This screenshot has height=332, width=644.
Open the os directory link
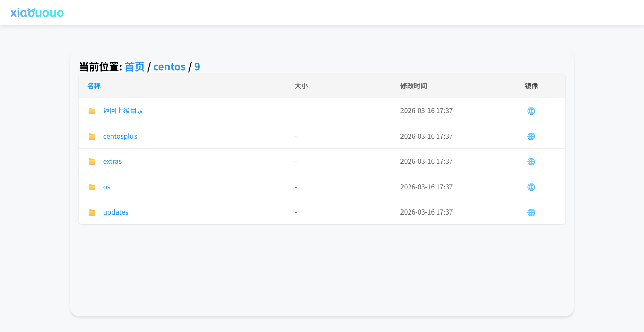point(107,187)
